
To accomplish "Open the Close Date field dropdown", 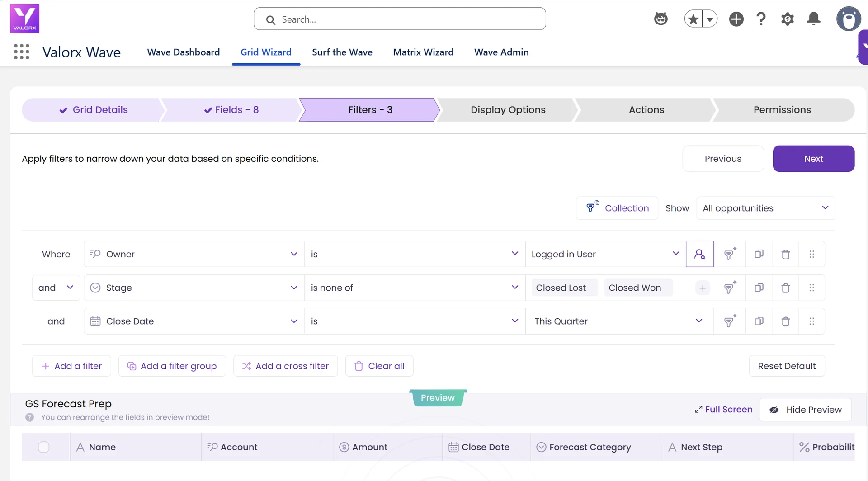I will (194, 321).
